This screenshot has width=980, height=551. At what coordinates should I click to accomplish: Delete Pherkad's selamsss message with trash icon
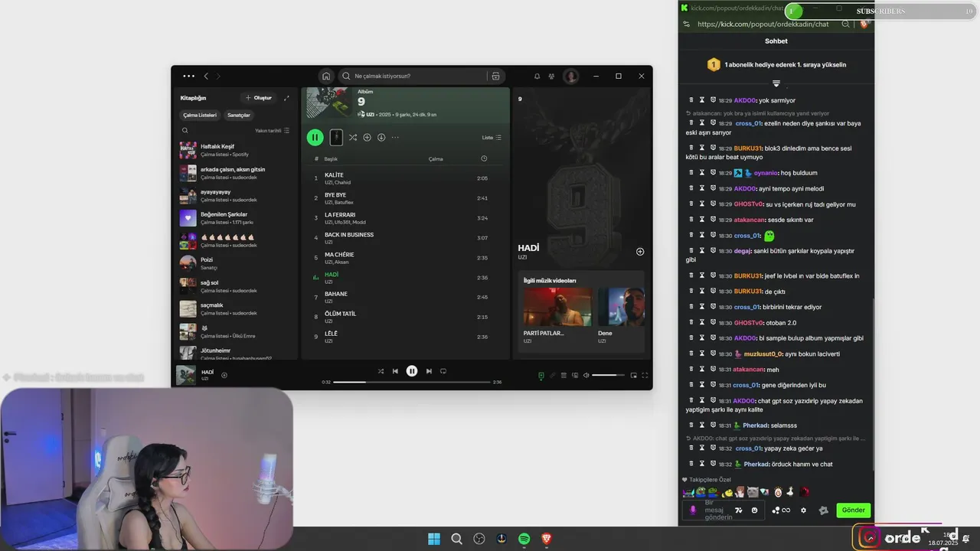(x=691, y=425)
